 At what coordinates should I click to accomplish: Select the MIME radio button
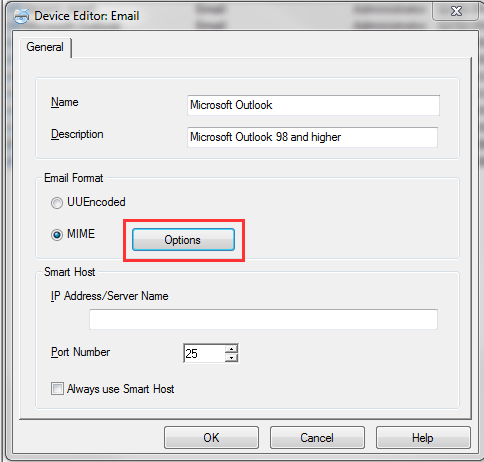[57, 235]
